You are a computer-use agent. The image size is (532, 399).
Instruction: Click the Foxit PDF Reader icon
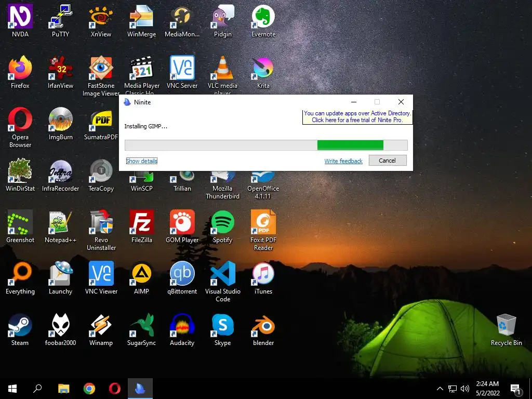[263, 222]
